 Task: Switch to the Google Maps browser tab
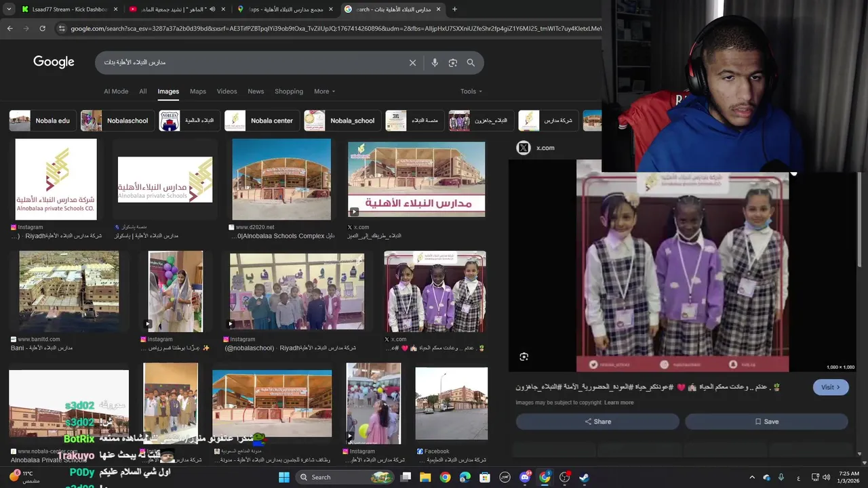click(x=285, y=9)
